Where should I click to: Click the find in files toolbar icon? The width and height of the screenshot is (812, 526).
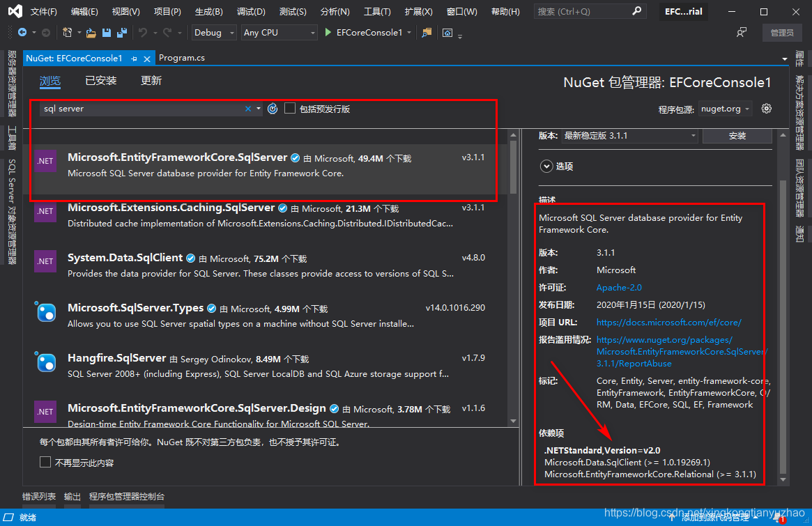click(427, 33)
